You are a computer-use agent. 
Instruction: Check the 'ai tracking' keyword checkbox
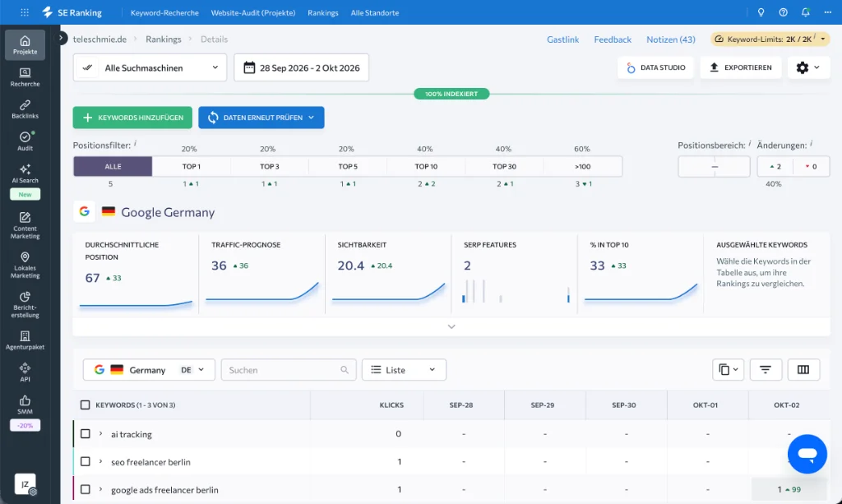85,433
